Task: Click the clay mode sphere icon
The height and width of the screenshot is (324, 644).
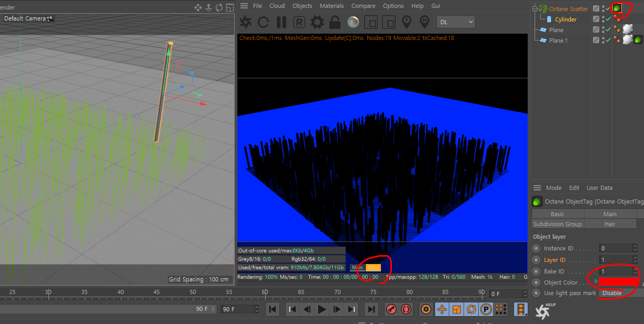Action: (x=353, y=22)
